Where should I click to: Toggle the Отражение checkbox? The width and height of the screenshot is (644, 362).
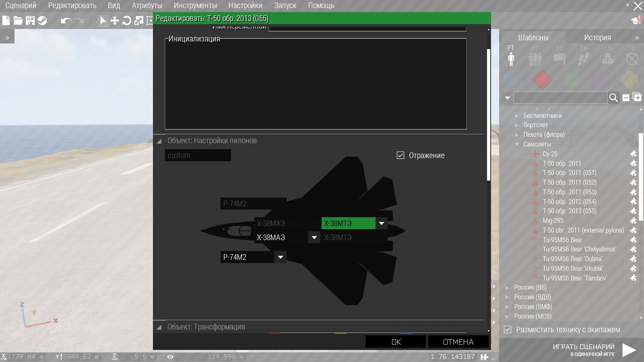(400, 155)
